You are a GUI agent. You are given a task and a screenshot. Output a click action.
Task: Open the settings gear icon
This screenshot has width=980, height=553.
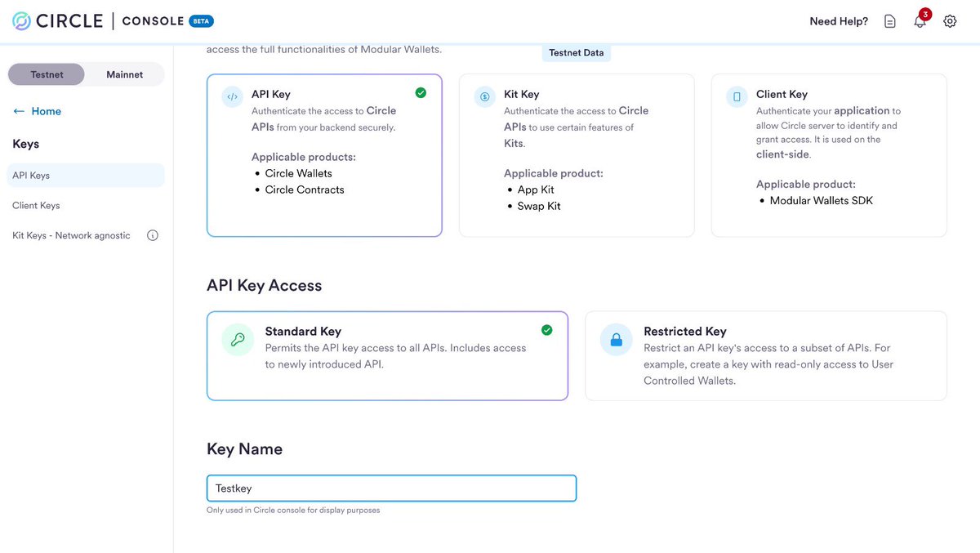(x=950, y=21)
